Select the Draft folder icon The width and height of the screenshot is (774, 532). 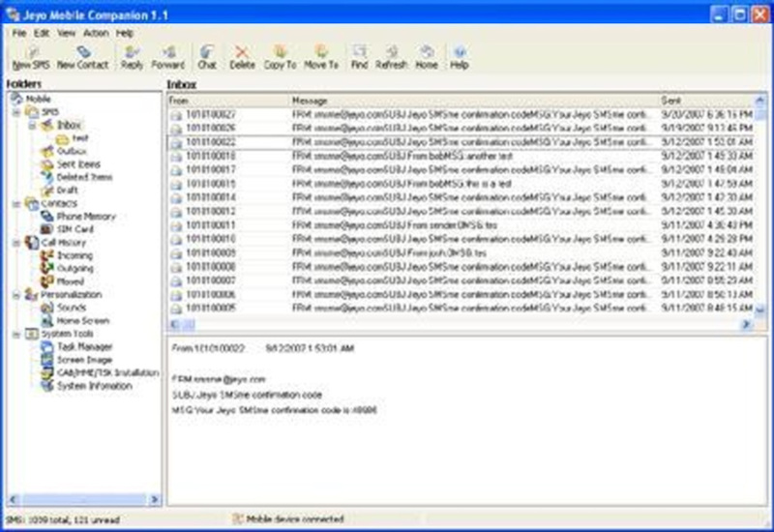tap(47, 190)
